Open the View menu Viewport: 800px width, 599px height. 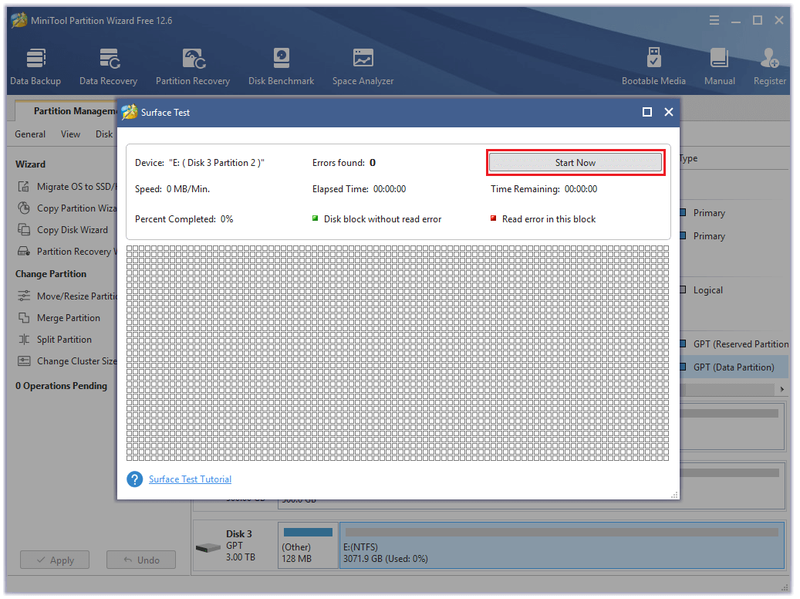(70, 134)
